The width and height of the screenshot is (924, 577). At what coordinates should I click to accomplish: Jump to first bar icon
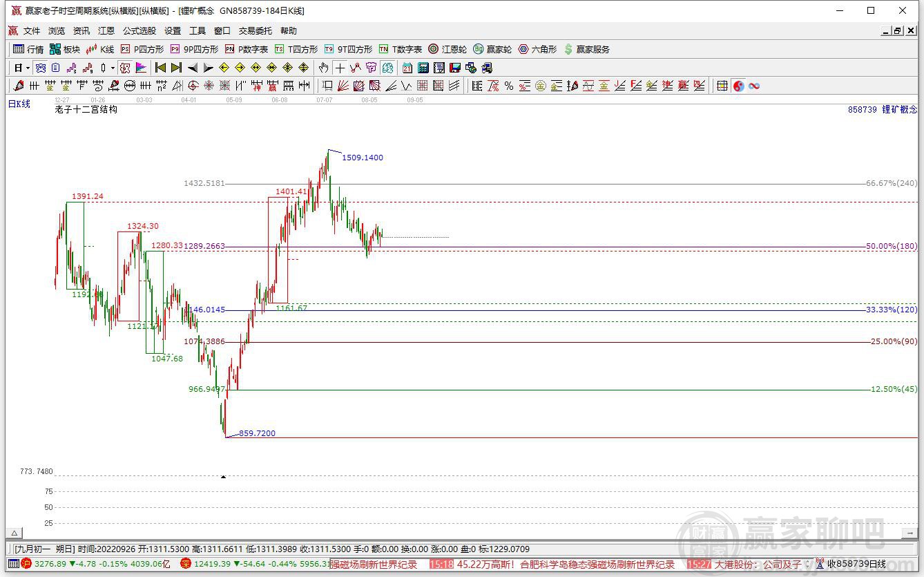(160, 68)
